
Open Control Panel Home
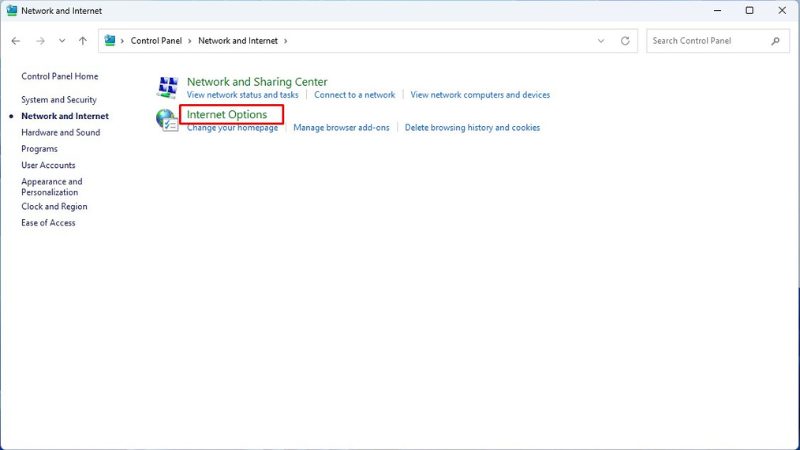tap(60, 76)
